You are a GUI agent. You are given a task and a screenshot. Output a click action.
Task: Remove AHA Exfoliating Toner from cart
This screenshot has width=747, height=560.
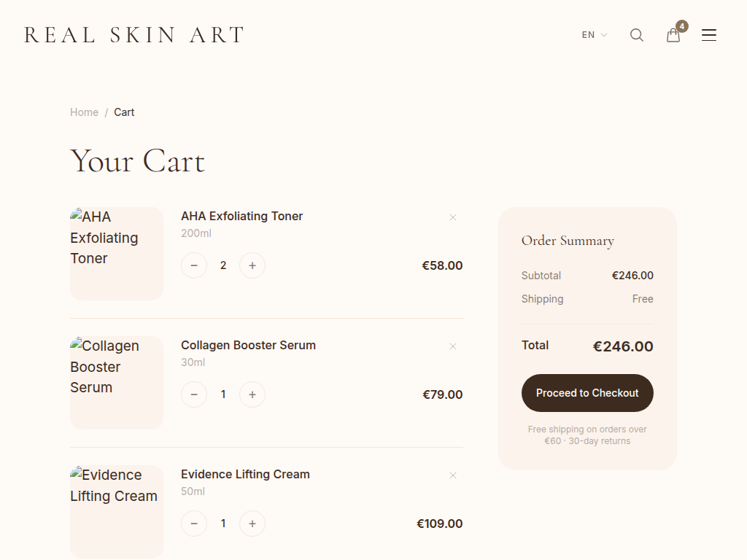[453, 217]
